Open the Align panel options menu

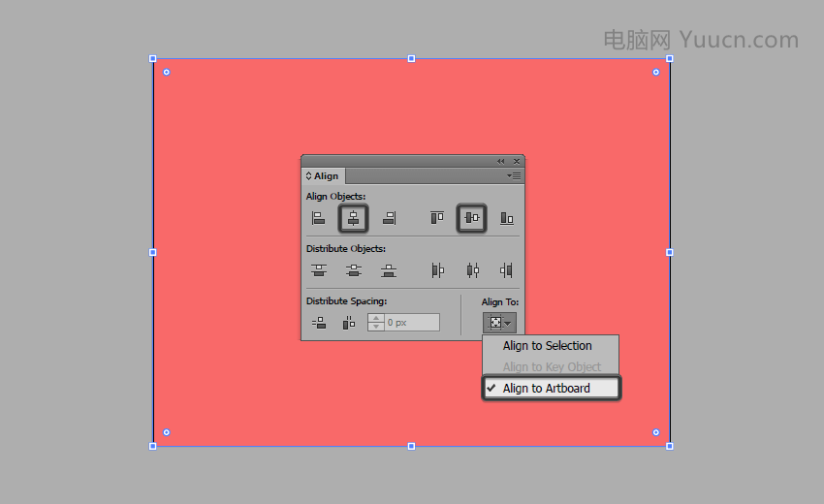click(514, 176)
